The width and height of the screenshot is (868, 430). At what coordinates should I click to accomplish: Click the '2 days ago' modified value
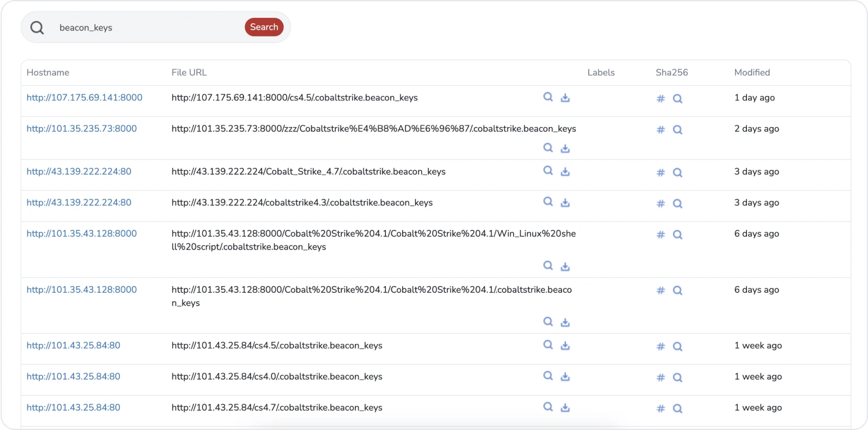tap(756, 128)
